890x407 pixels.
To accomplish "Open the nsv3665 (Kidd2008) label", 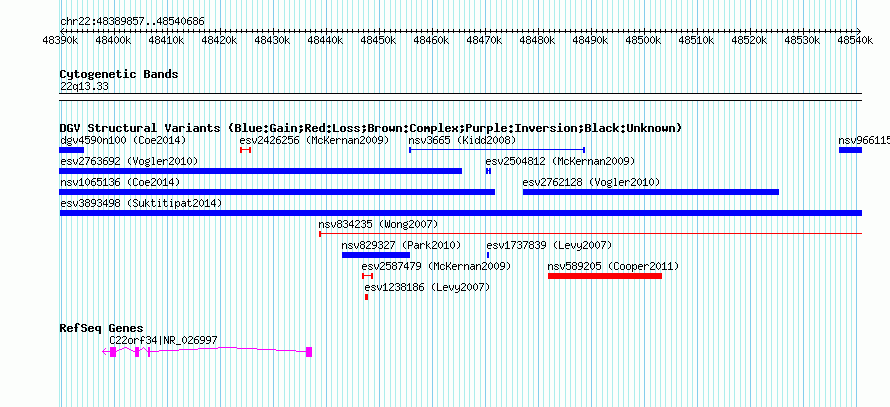I will (x=462, y=140).
